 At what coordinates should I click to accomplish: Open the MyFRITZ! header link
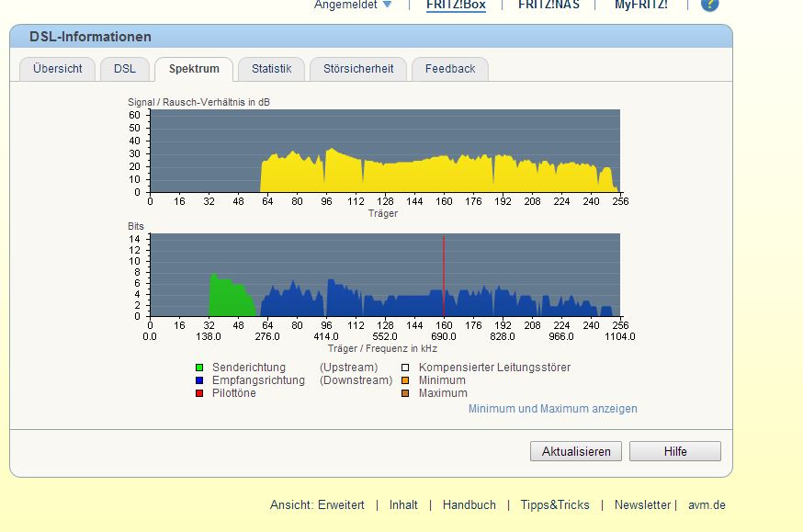click(x=641, y=5)
